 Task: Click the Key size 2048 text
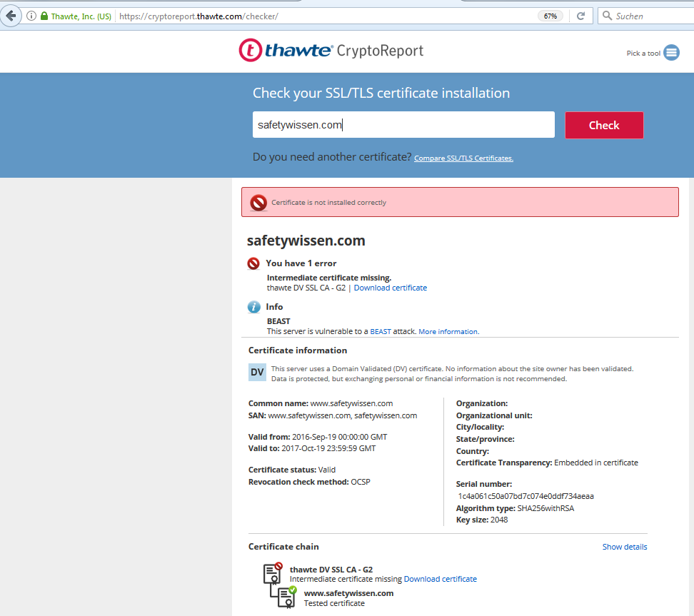click(x=482, y=520)
